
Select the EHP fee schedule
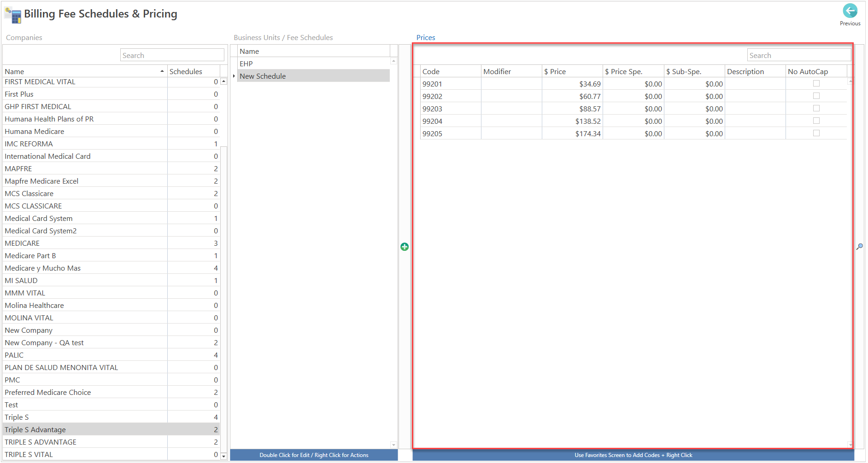click(x=314, y=64)
